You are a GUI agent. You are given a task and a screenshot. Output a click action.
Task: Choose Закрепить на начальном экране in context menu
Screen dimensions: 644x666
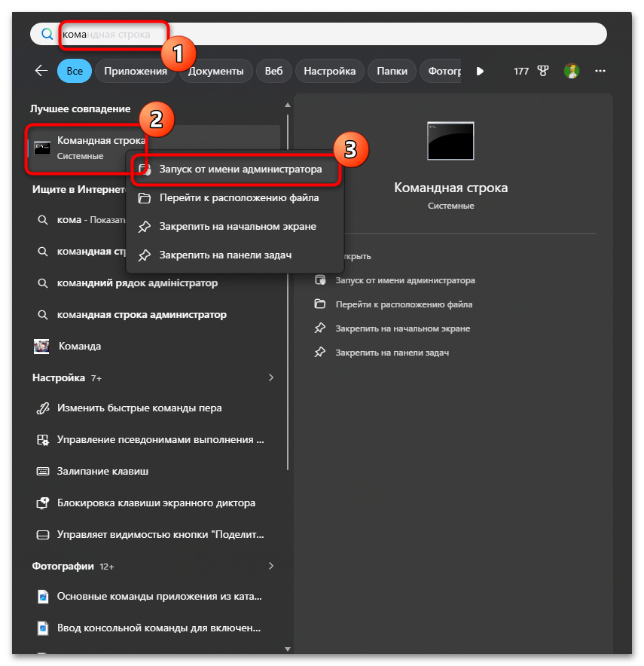(x=236, y=226)
